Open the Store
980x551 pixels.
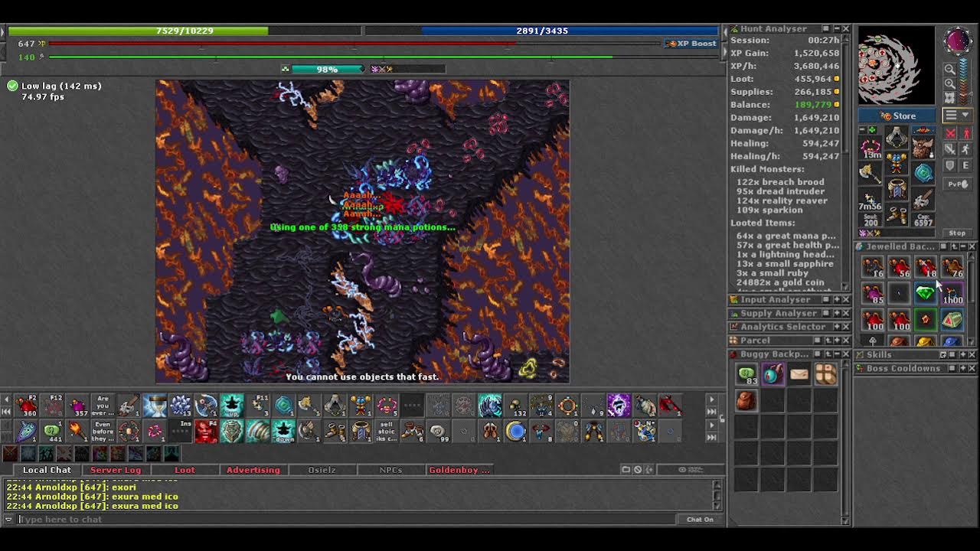click(897, 116)
